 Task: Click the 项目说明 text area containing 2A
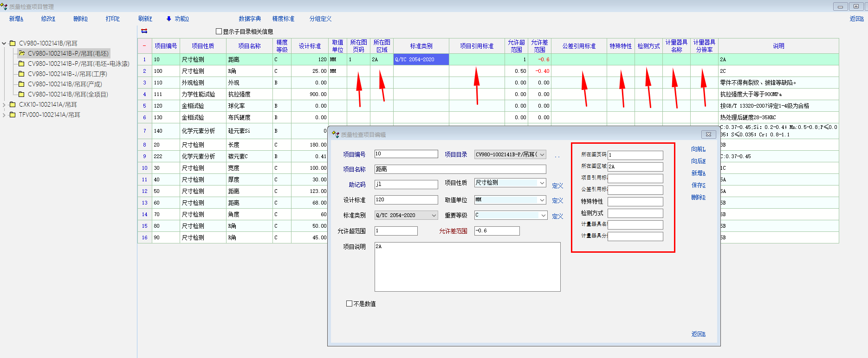[467, 267]
